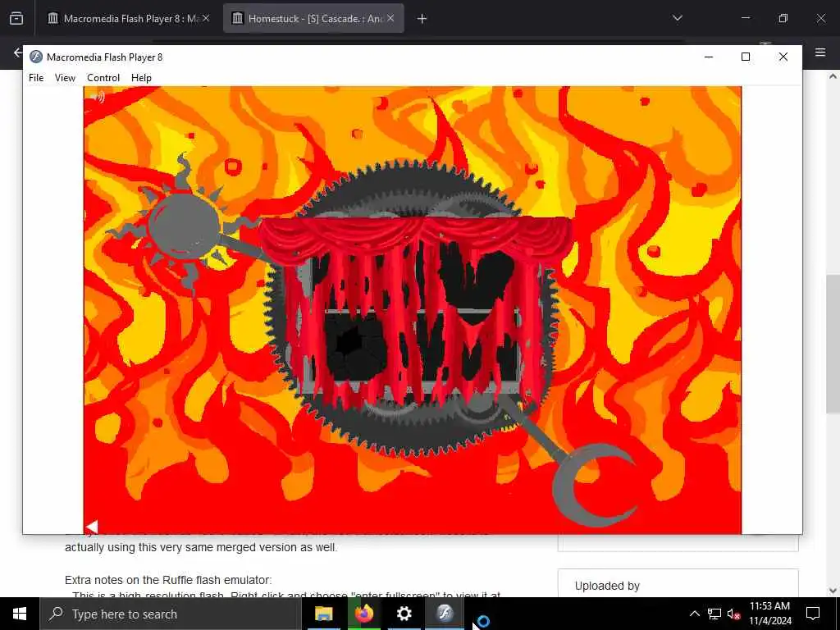Switch to Firefox from the taskbar
This screenshot has width=840, height=630.
(363, 614)
